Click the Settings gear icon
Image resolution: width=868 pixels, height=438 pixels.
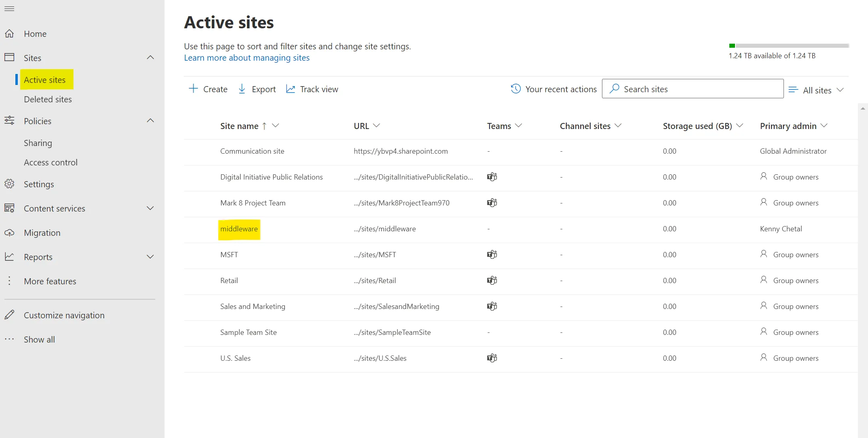click(x=9, y=184)
